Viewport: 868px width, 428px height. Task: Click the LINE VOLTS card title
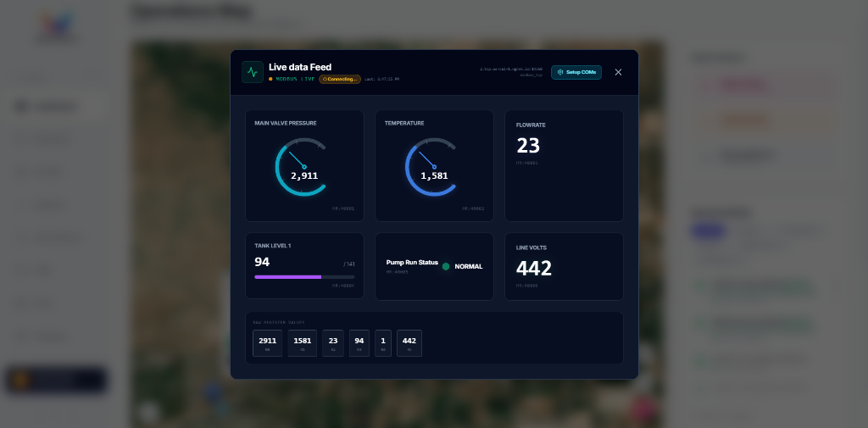pyautogui.click(x=531, y=248)
